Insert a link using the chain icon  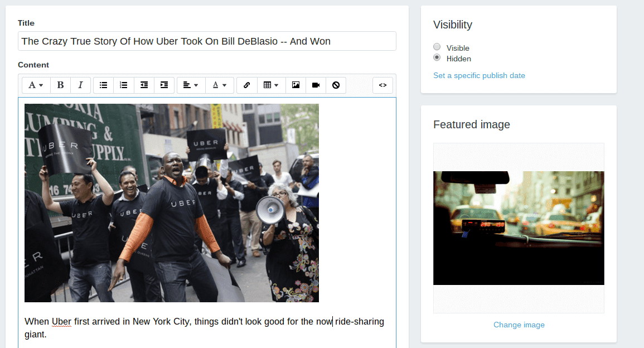click(247, 85)
